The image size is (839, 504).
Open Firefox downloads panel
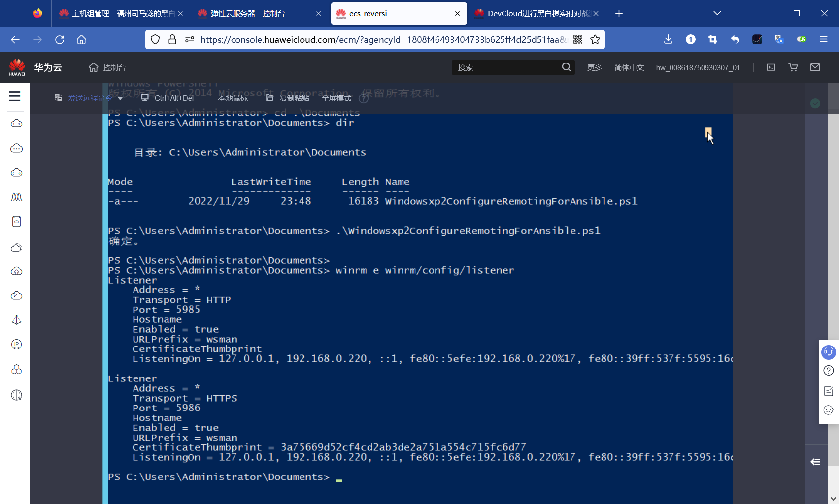point(668,39)
